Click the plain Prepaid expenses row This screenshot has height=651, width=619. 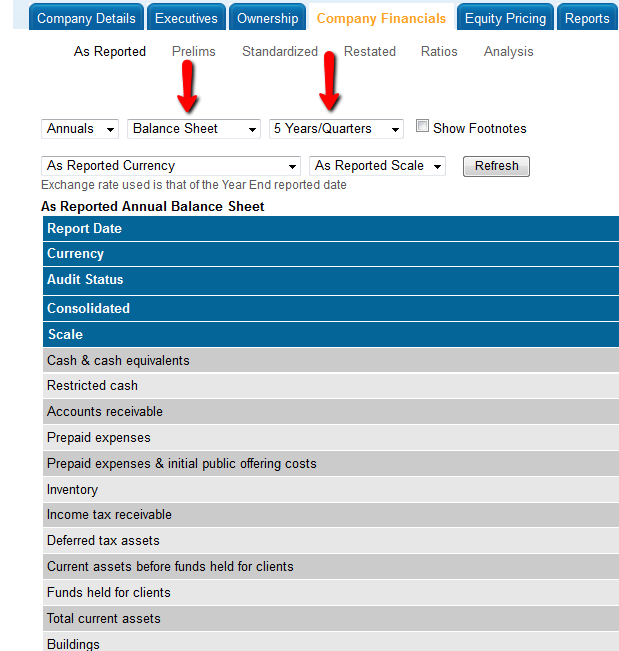331,438
